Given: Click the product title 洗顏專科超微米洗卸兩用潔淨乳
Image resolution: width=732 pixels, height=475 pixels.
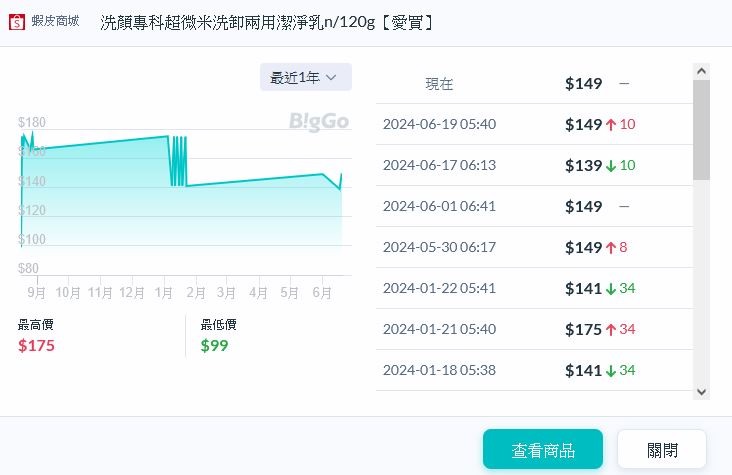Looking at the screenshot, I should coord(212,22).
